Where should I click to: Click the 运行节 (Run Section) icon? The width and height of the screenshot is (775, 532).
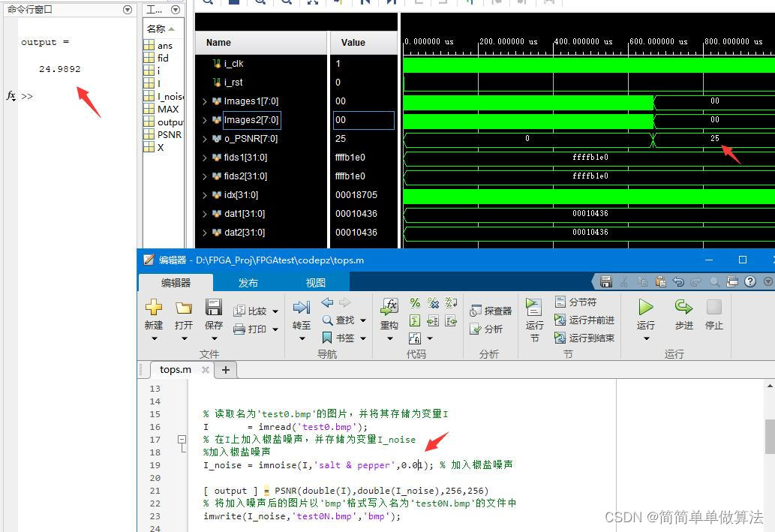pyautogui.click(x=534, y=308)
